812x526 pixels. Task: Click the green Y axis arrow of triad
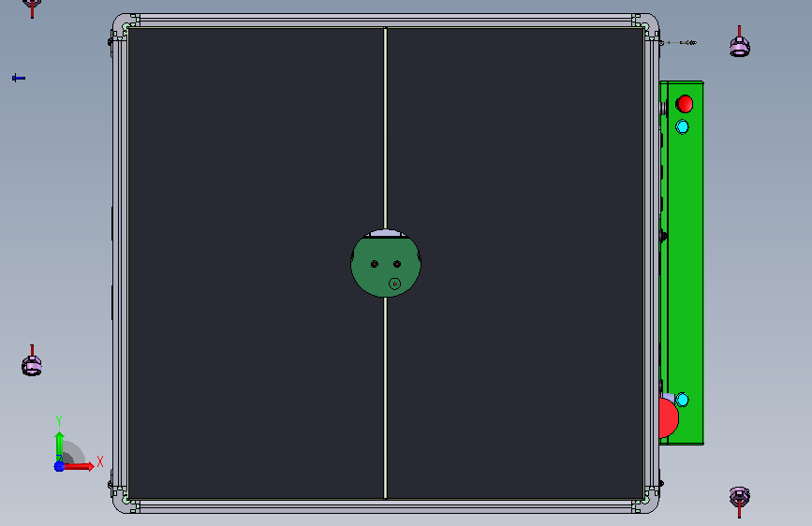(60, 446)
